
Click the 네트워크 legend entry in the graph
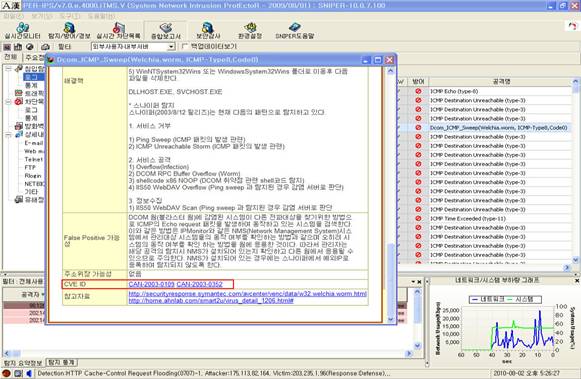[x=488, y=299]
